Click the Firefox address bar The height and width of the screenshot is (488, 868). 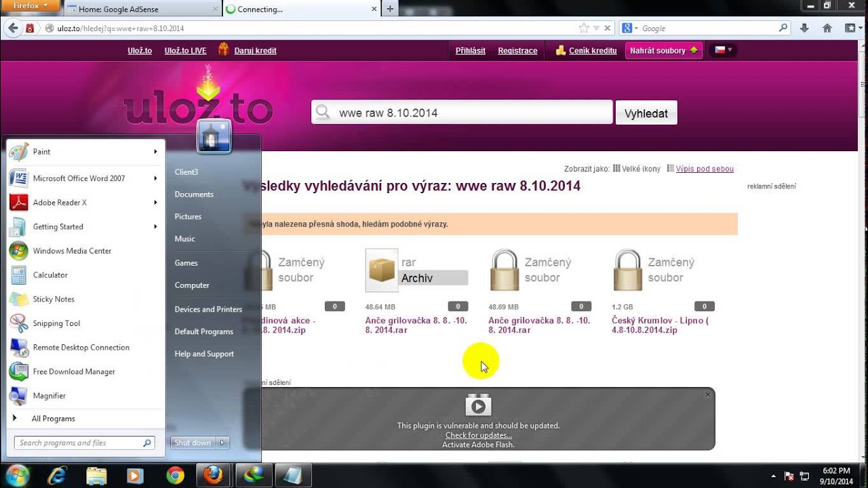tap(312, 28)
